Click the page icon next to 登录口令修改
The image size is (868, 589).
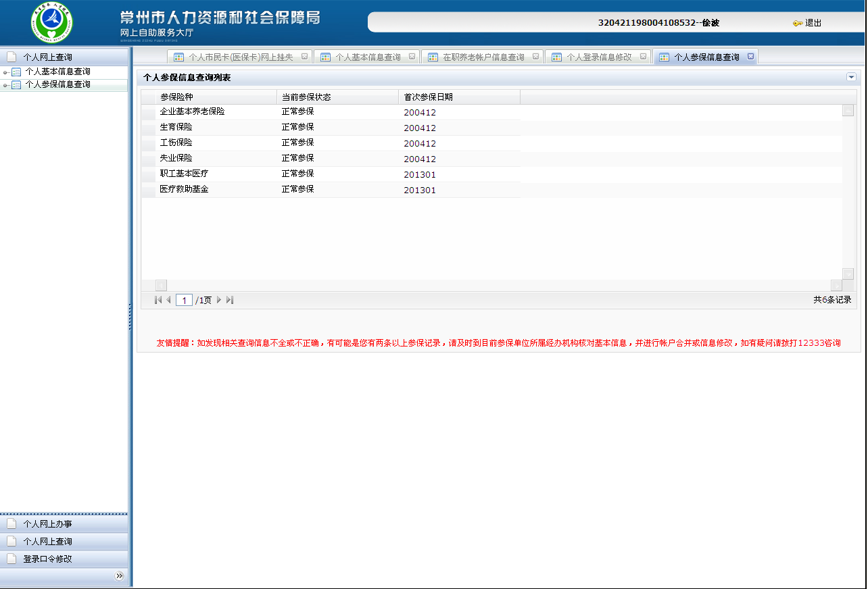click(x=11, y=559)
